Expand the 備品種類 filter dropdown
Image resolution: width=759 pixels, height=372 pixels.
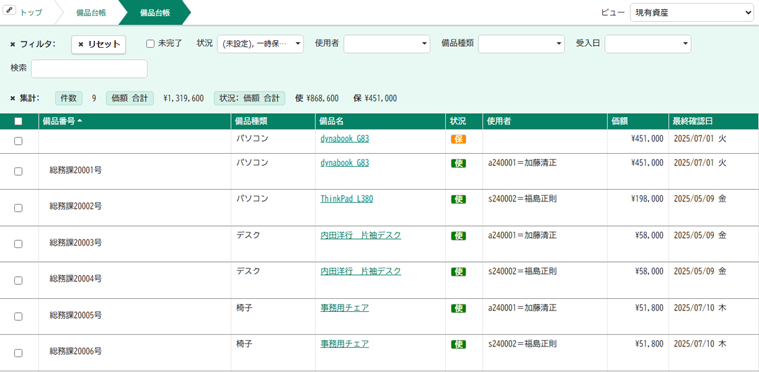coord(521,44)
